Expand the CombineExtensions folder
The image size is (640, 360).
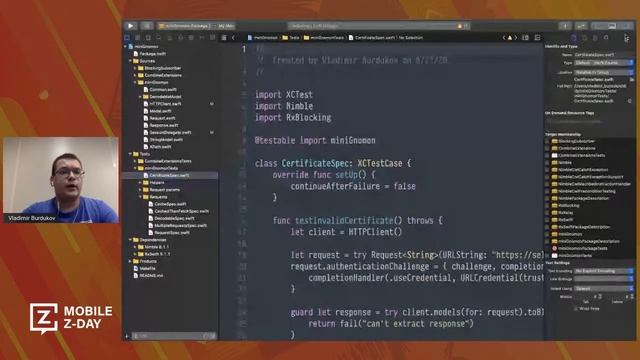pyautogui.click(x=136, y=76)
